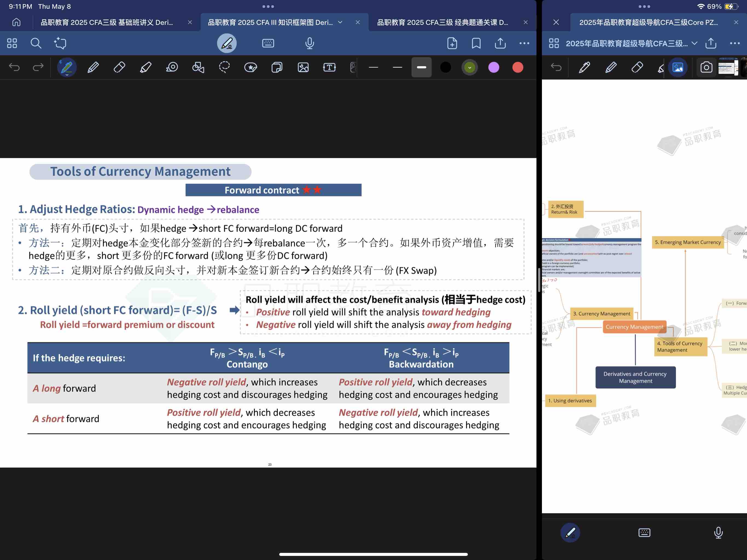Image resolution: width=747 pixels, height=560 pixels.
Task: Close the 知识框架图 tab
Action: [358, 22]
